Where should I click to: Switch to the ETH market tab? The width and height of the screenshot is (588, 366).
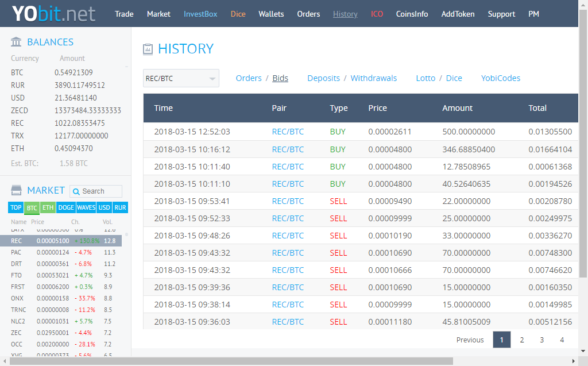[x=48, y=207]
